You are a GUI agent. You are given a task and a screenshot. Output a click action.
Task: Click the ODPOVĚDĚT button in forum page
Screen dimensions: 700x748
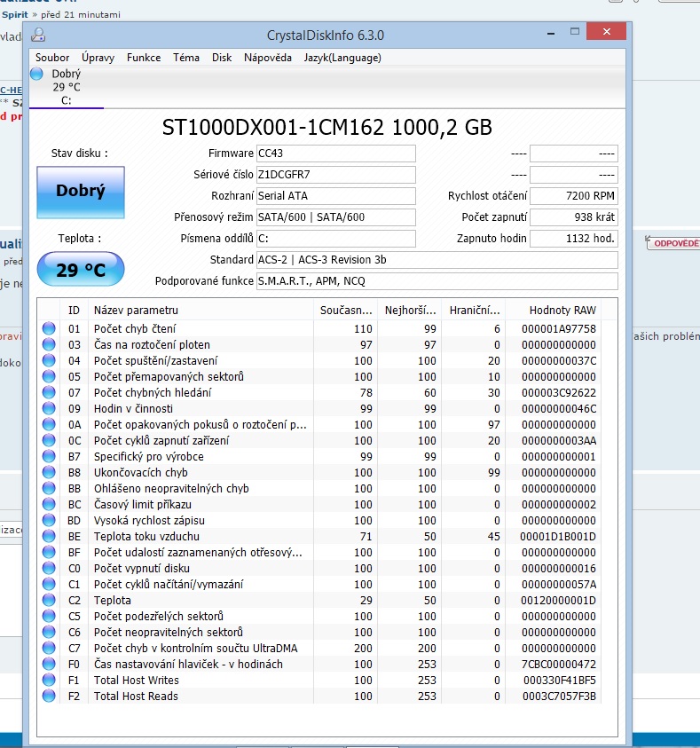pos(673,243)
